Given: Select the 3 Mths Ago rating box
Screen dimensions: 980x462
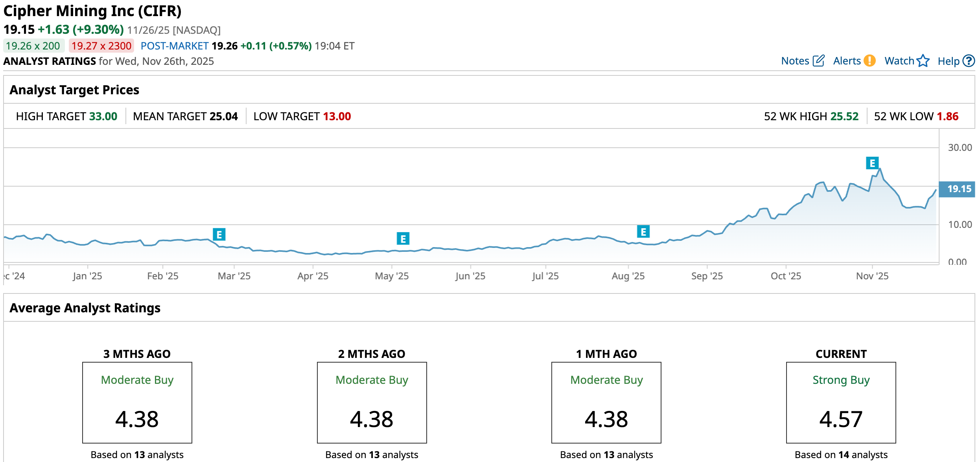Looking at the screenshot, I should point(137,402).
